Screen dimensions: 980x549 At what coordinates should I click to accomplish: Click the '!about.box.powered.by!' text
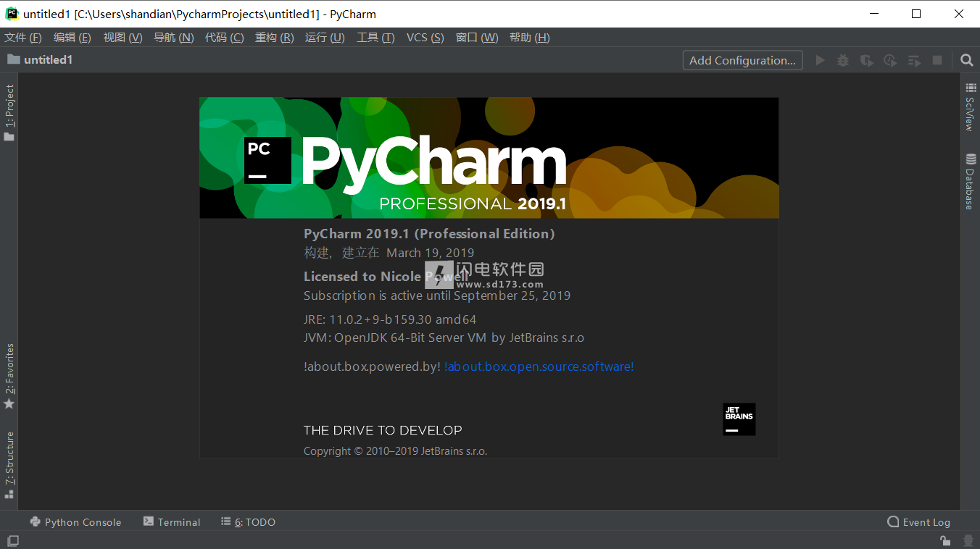[x=372, y=366]
